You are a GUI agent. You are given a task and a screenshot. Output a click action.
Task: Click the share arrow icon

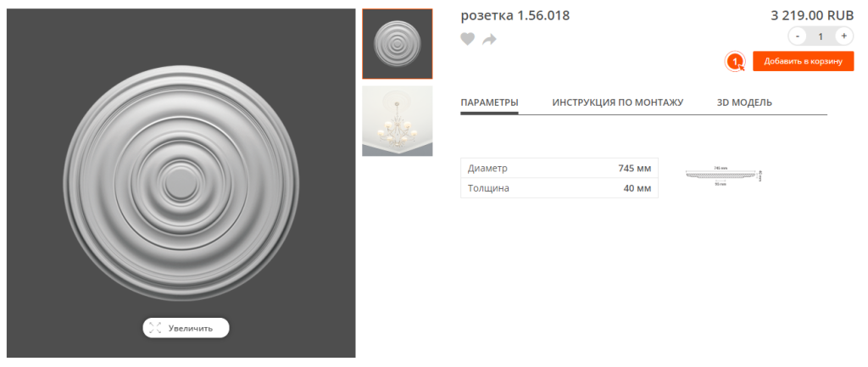489,39
